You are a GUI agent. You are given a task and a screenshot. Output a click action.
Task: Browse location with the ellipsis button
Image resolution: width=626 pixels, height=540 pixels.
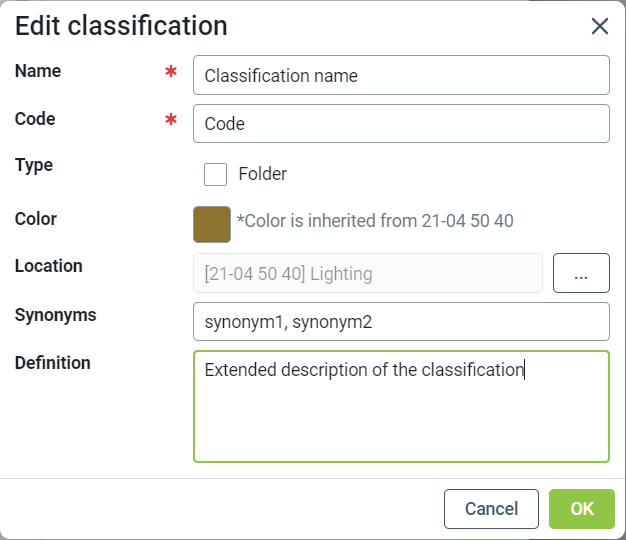tap(581, 273)
